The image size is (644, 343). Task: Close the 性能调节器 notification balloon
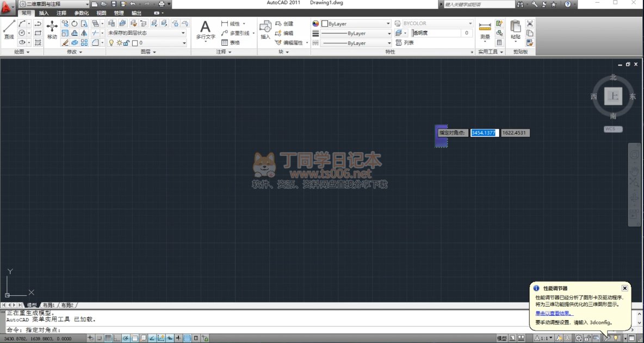[624, 288]
